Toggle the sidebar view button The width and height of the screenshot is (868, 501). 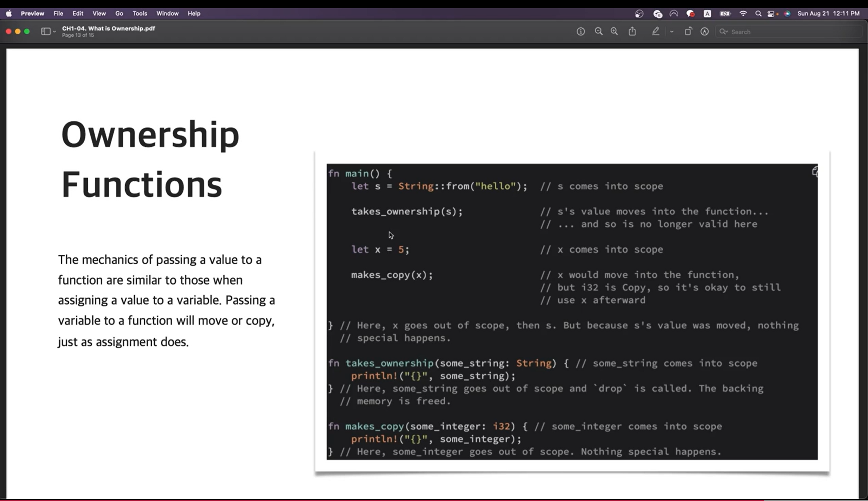(45, 32)
